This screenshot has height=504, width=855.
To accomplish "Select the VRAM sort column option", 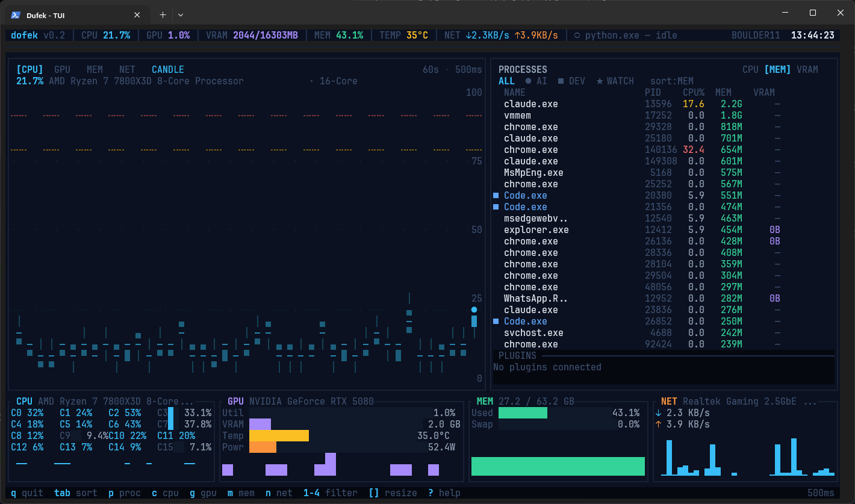I will (x=807, y=70).
